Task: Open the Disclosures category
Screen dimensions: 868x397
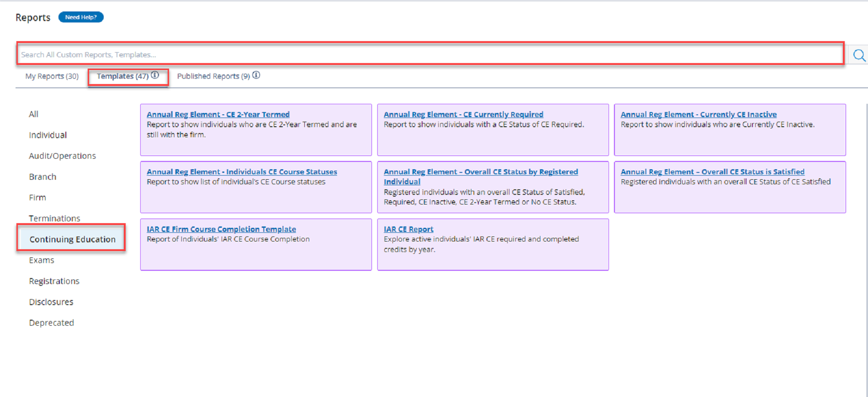Action: point(51,302)
